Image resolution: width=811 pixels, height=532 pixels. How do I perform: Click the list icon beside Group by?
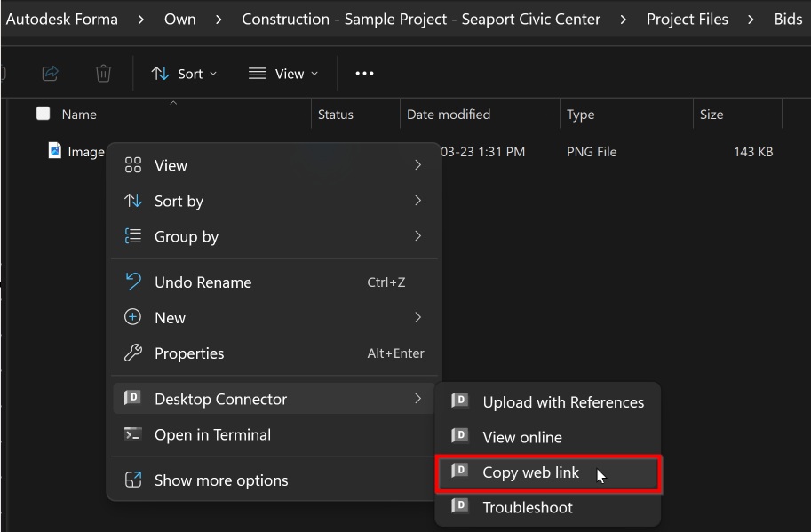point(133,236)
